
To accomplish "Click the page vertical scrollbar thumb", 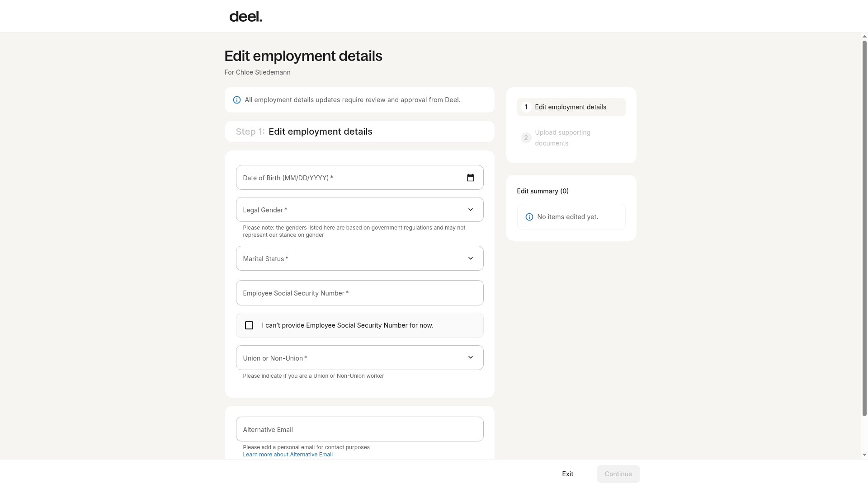I will [x=864, y=228].
